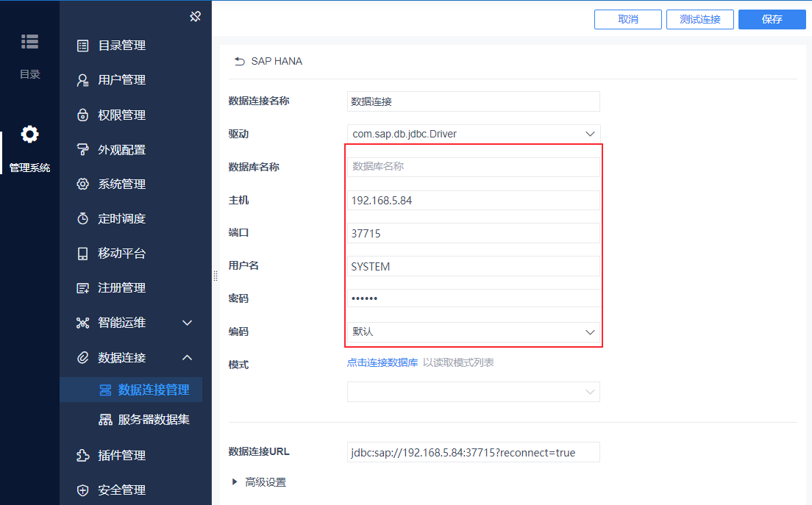
Task: Open the 目录 directory list icon
Action: 29,41
